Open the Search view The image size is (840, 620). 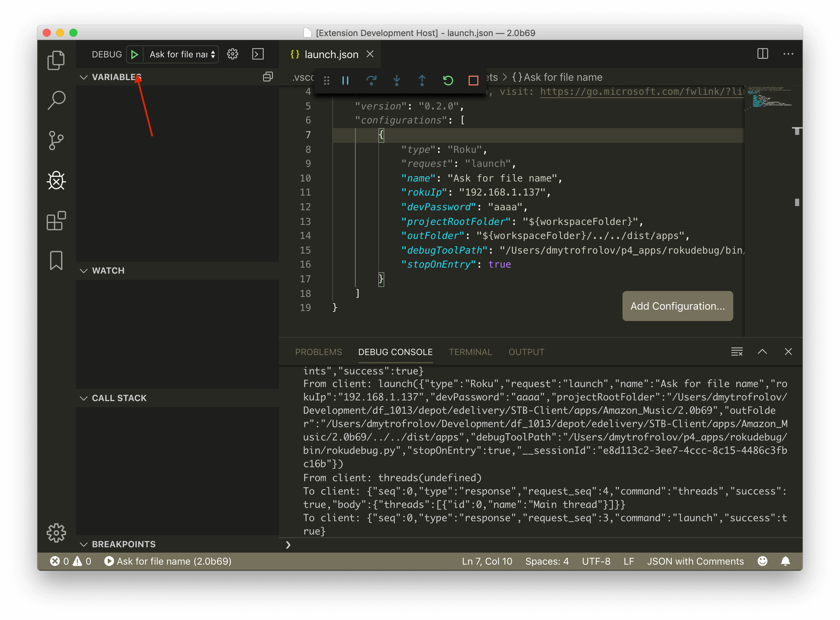(x=56, y=100)
